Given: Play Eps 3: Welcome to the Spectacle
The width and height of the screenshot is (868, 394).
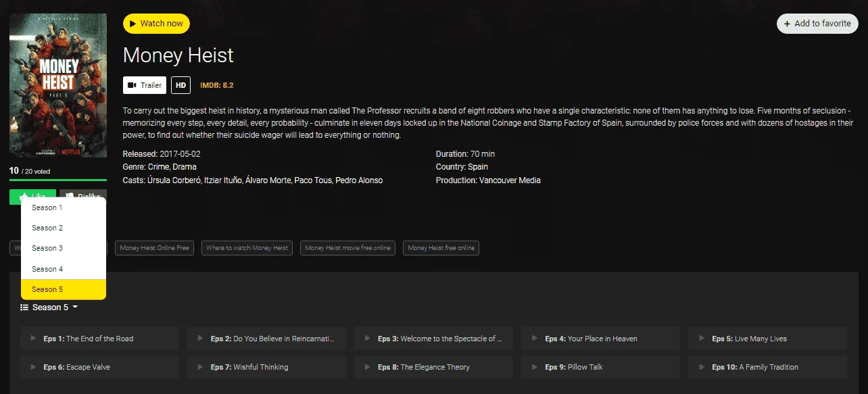Looking at the screenshot, I should pos(433,339).
